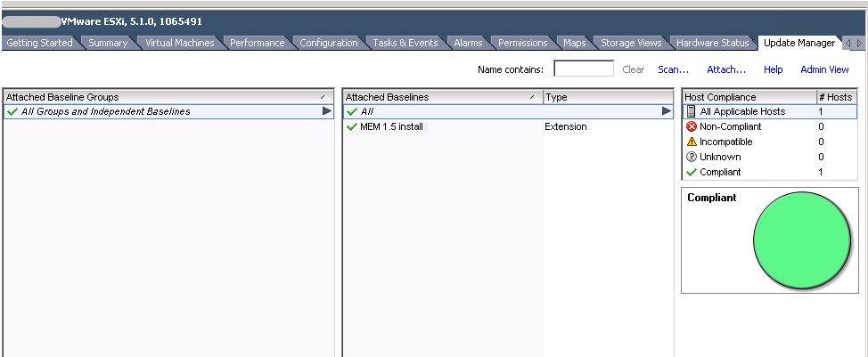Screen dimensions: 868x357
Task: Click the # Hosts column header
Action: 837,97
